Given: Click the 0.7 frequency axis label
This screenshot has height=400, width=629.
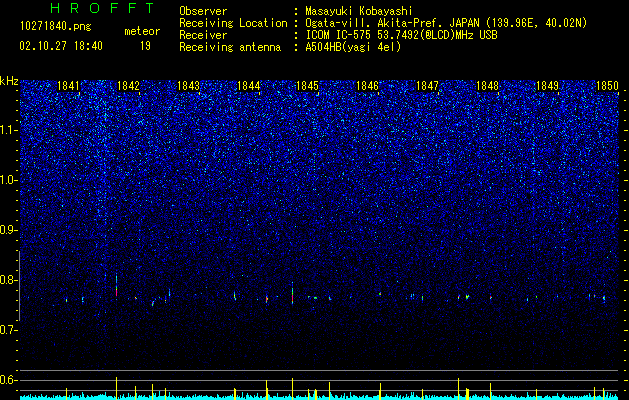Looking at the screenshot, I should (8, 330).
